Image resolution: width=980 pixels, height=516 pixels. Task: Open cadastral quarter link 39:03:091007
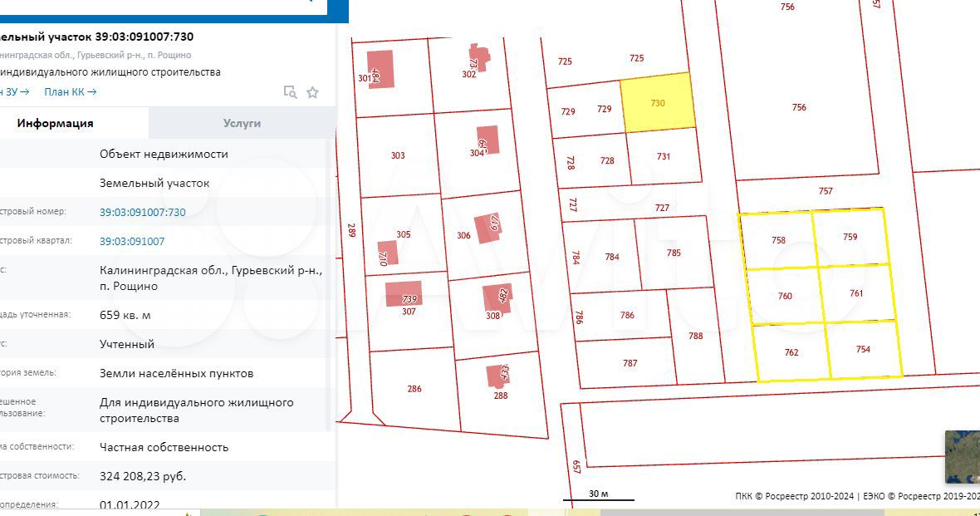pos(132,241)
